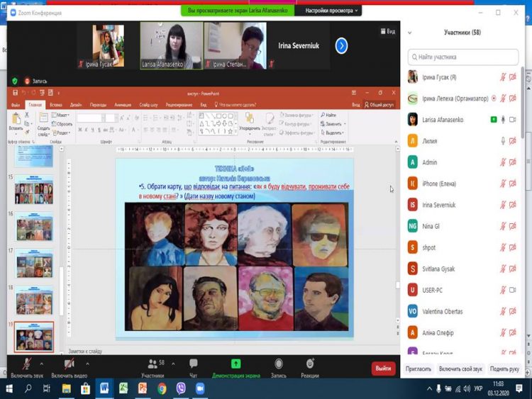Screen dimensions: 532x399
Task: Click Создать слайд new slide icon
Action: click(x=43, y=118)
